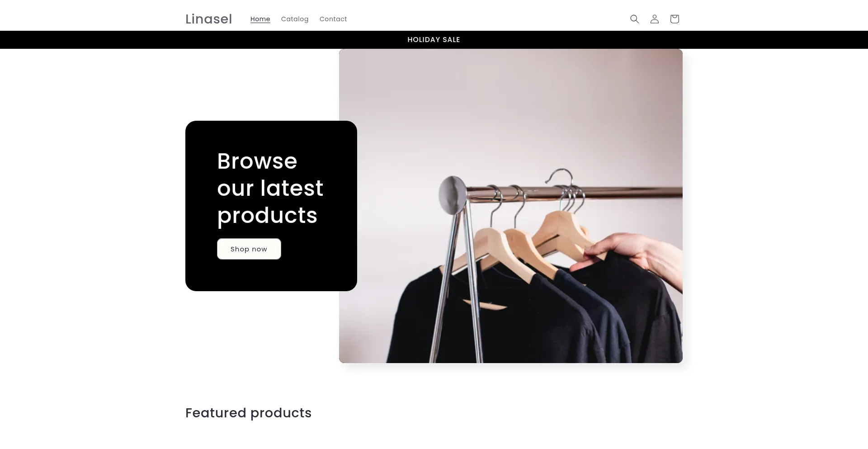
Task: Select the Home menu item
Action: [260, 19]
